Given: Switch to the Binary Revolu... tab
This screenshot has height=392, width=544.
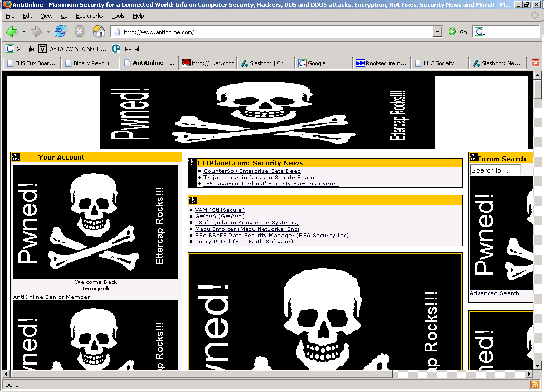Looking at the screenshot, I should pyautogui.click(x=90, y=63).
